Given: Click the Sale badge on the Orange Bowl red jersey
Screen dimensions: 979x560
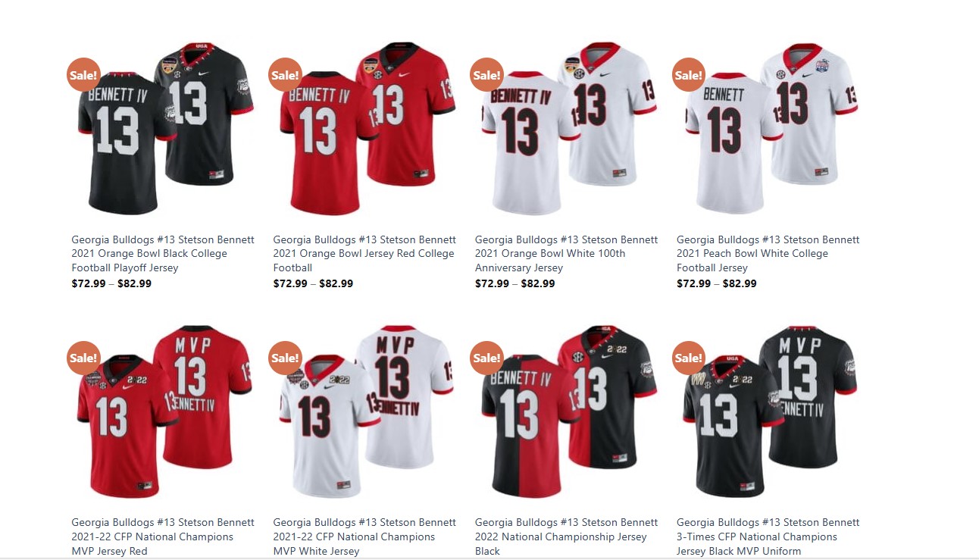Looking at the screenshot, I should coord(285,75).
